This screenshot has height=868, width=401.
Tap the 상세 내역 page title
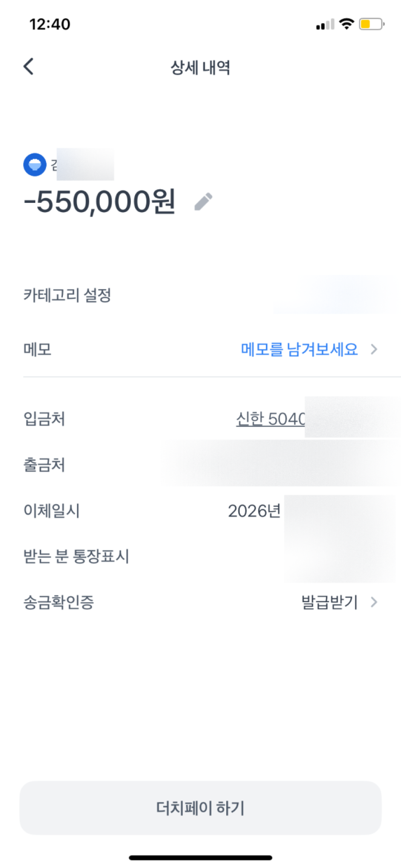click(200, 67)
